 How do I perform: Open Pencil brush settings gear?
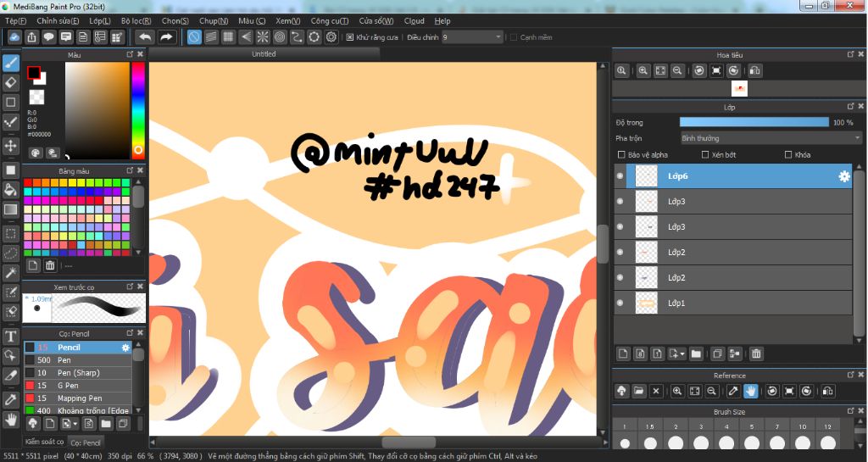point(125,348)
